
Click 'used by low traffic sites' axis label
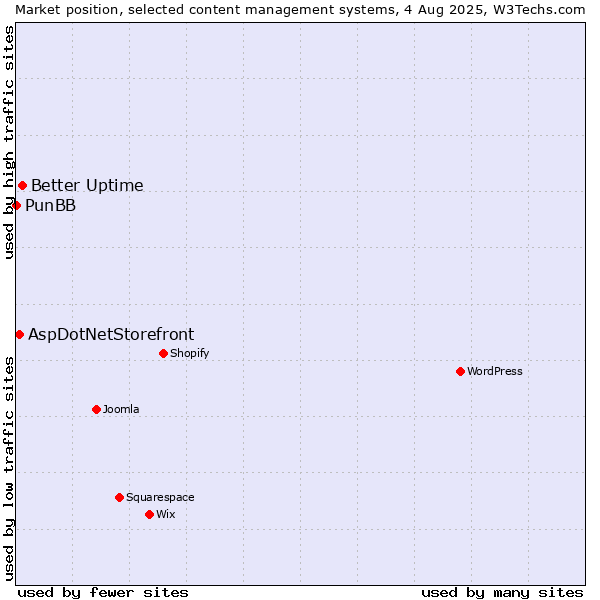8,469
